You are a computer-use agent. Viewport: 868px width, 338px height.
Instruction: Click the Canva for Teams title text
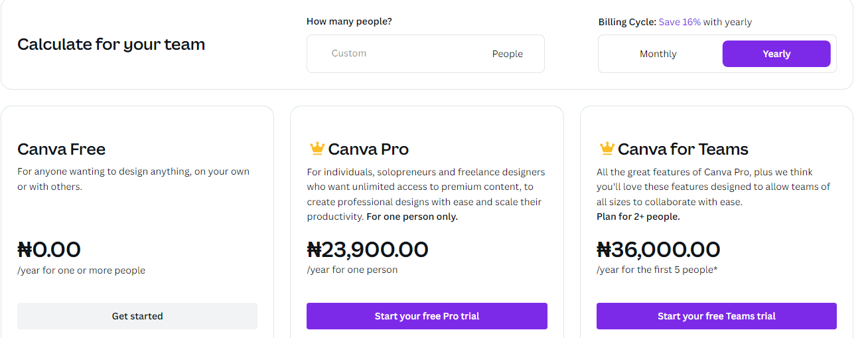point(683,149)
